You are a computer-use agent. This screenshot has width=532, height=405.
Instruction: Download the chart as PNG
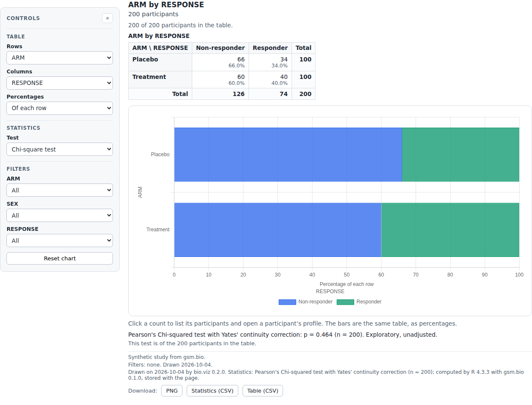click(x=172, y=390)
